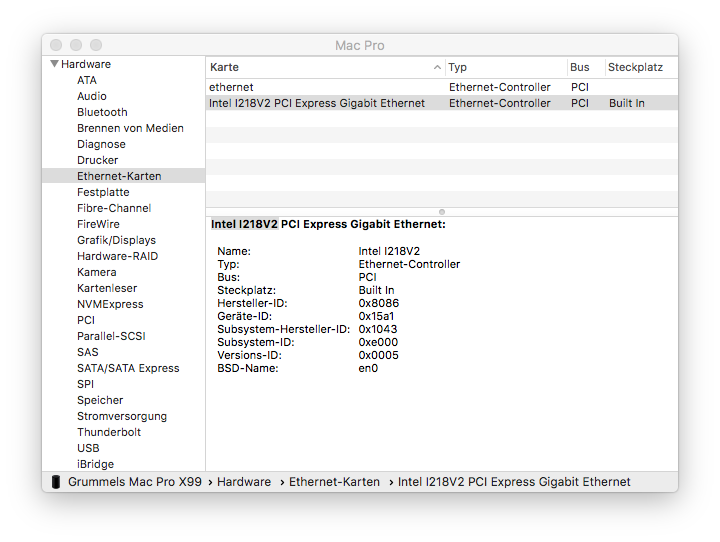Select the 'ethernet' table row
This screenshot has height=542, width=720.
[x=442, y=87]
